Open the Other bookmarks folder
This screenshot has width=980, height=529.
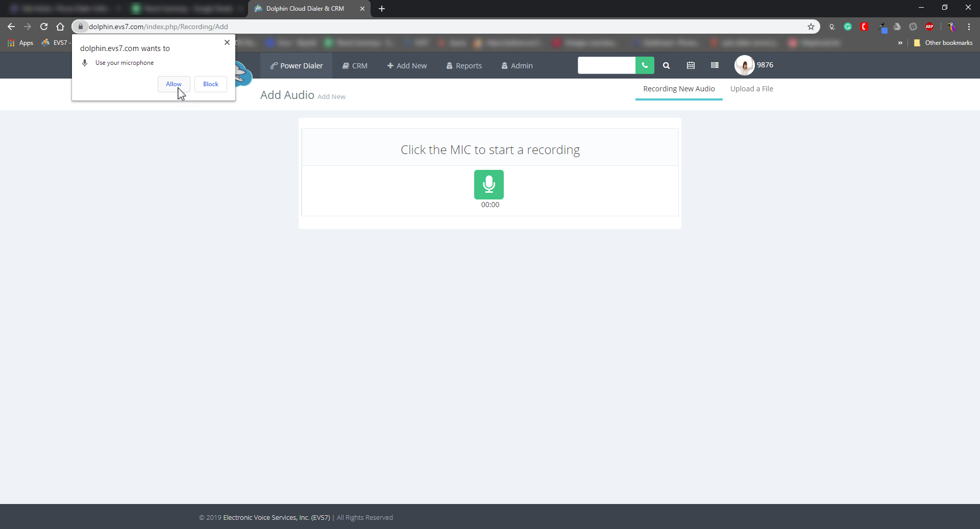point(943,43)
